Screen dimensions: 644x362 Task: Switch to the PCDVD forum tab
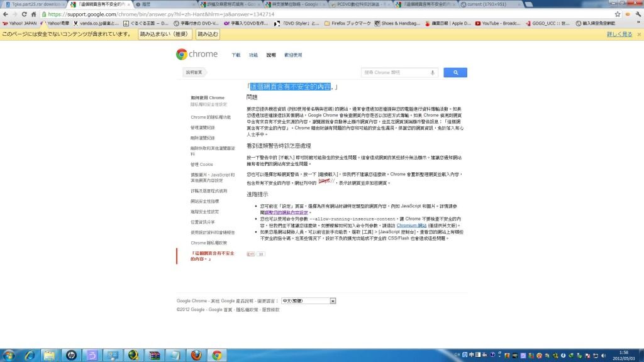tap(360, 4)
